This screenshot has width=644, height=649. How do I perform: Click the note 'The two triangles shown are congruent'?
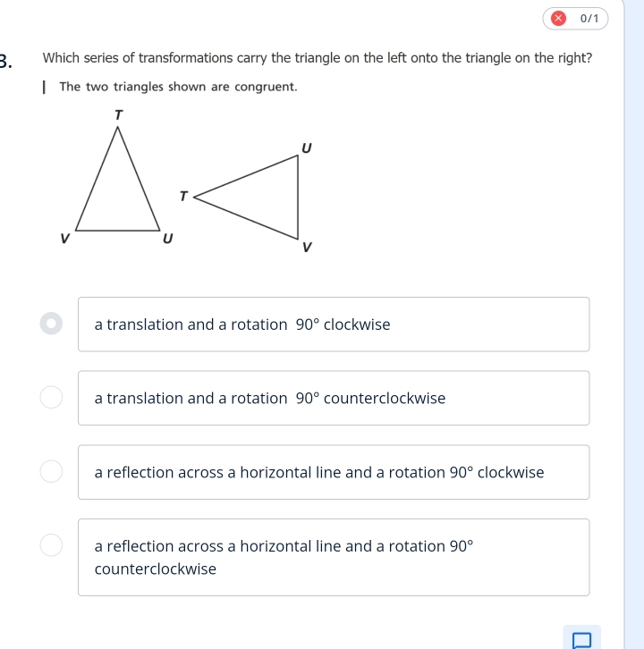point(178,87)
